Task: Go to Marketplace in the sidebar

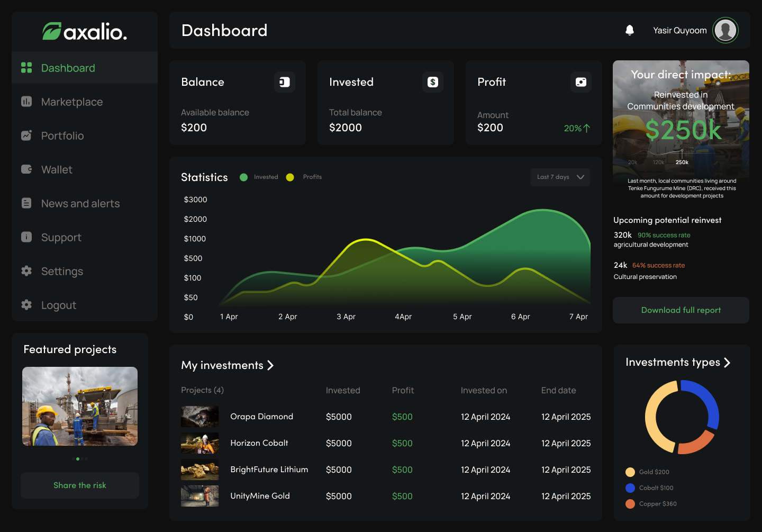Action: coord(72,102)
